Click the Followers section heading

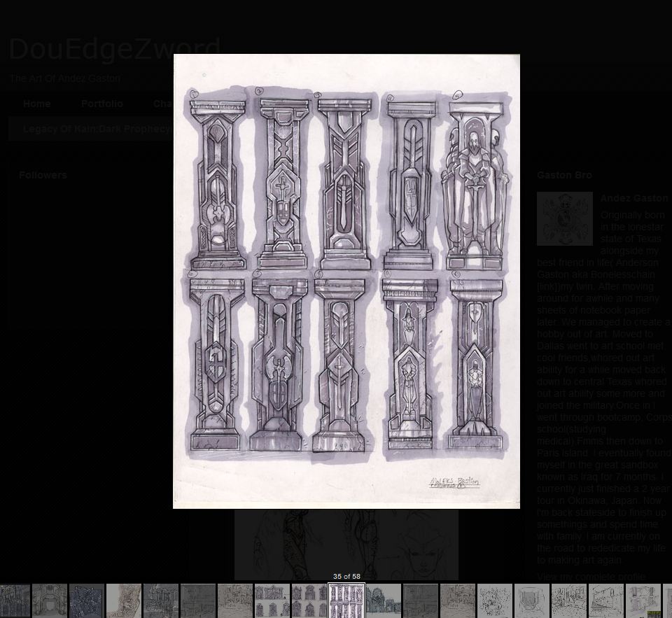[x=43, y=175]
